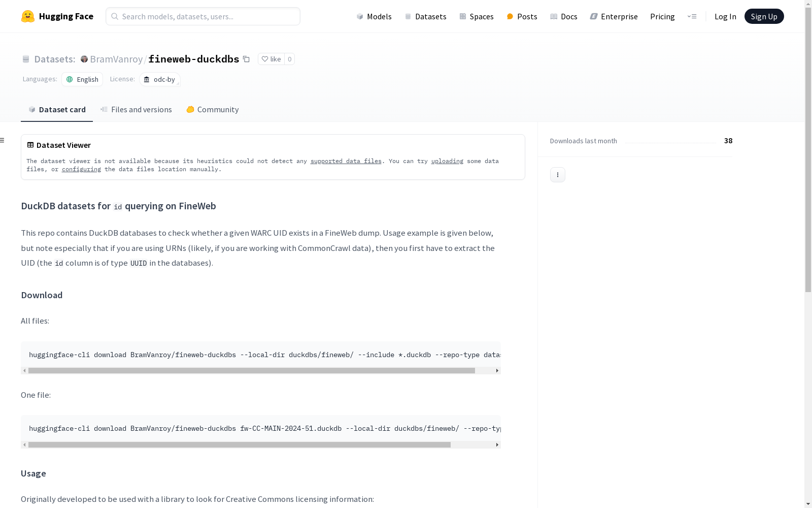Image resolution: width=812 pixels, height=508 pixels.
Task: Click the English language tag
Action: pyautogui.click(x=82, y=79)
